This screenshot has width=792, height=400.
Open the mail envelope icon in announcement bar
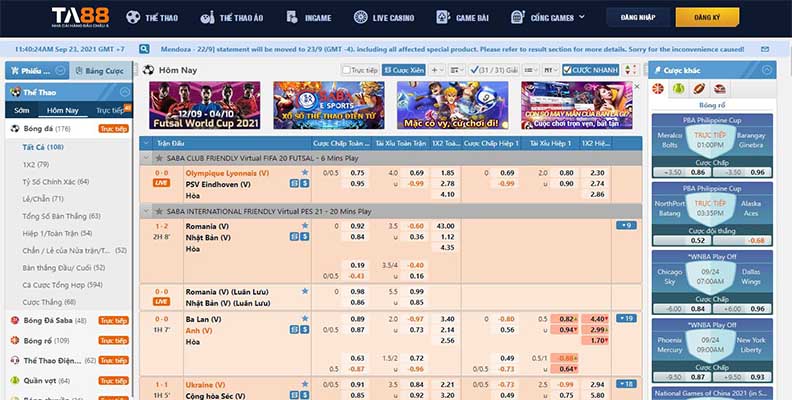tap(765, 49)
